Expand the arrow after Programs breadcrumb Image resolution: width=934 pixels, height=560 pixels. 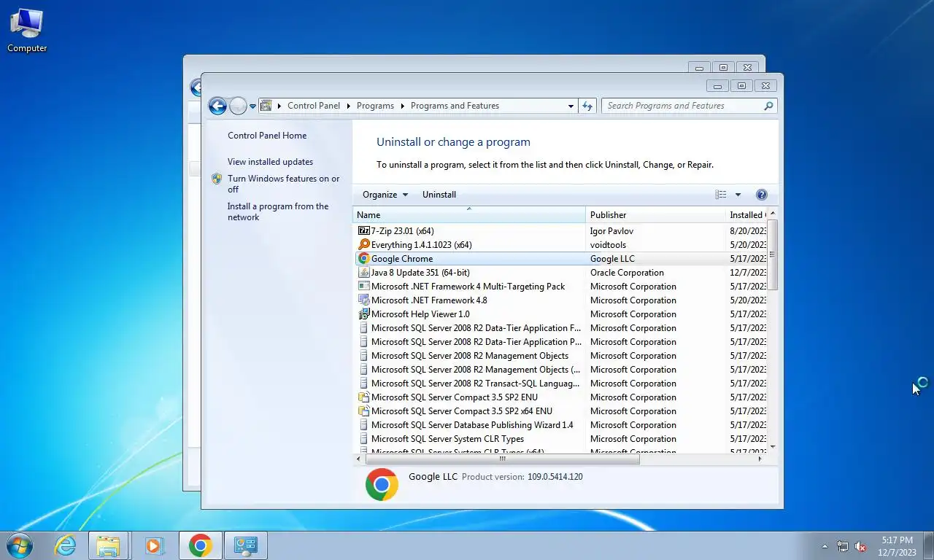coord(403,106)
